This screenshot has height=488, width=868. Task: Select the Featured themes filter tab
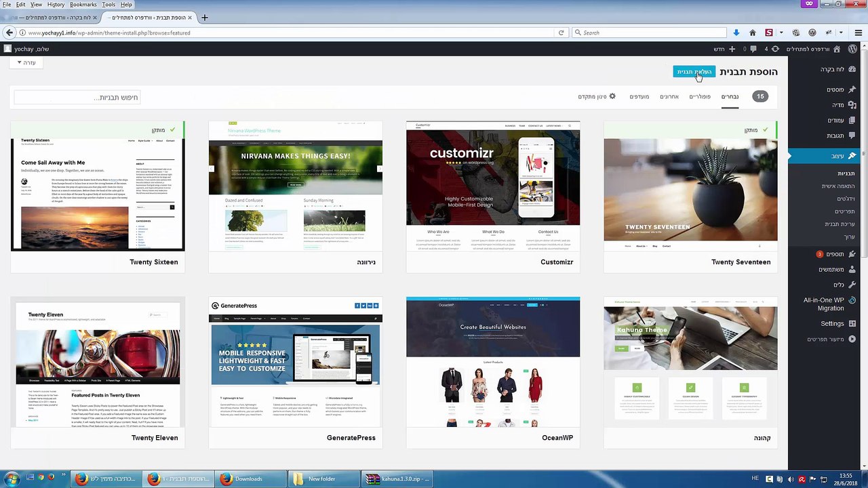[x=730, y=96]
